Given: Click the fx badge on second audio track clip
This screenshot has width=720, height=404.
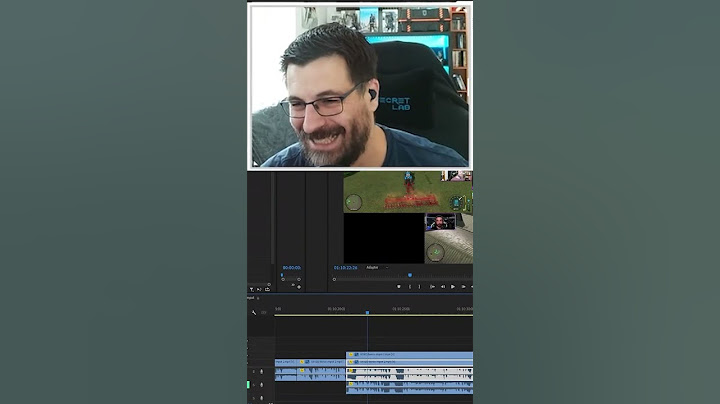Looking at the screenshot, I should point(351,383).
